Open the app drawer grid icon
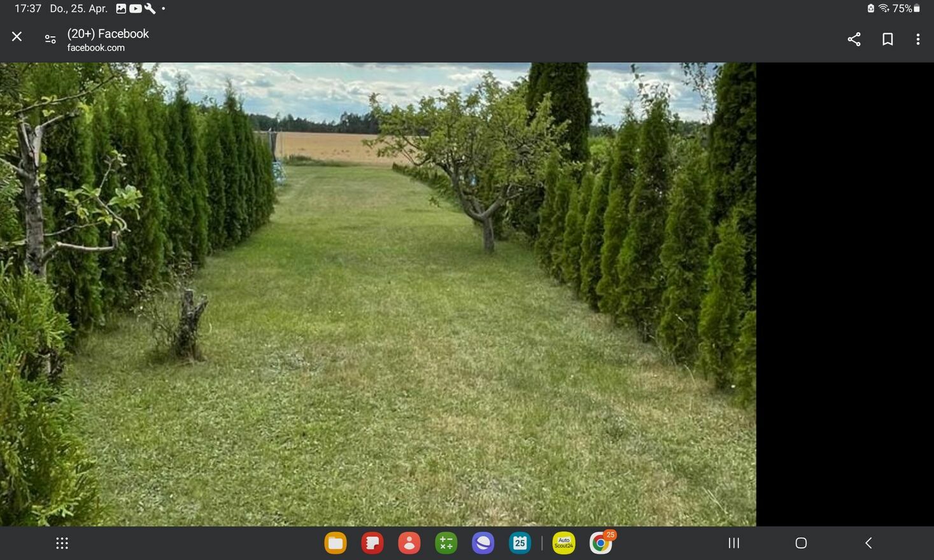 click(62, 543)
